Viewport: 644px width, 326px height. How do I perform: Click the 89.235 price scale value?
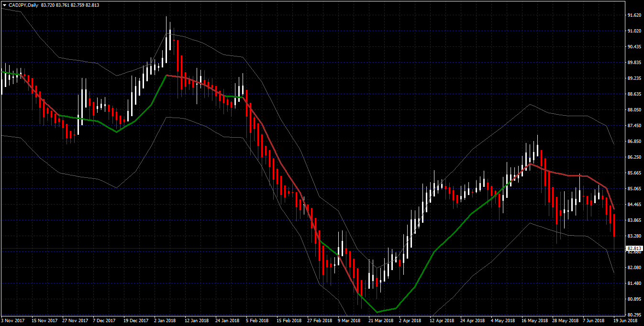click(x=634, y=78)
